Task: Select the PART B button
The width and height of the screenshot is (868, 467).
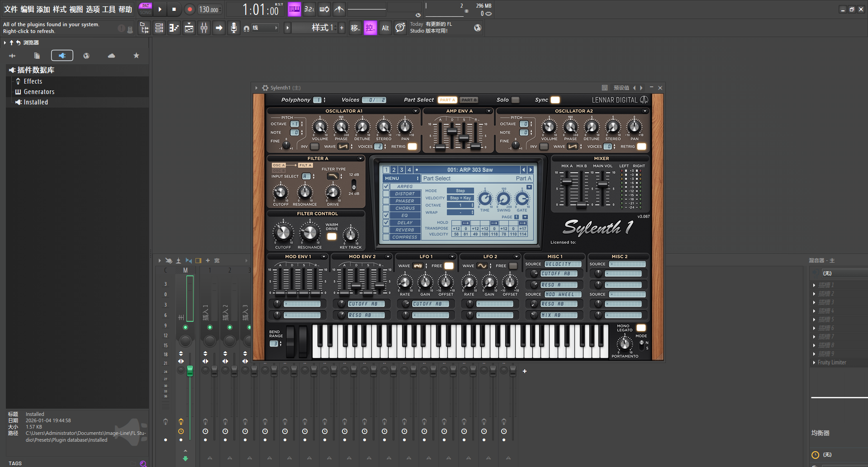Action: (x=469, y=100)
